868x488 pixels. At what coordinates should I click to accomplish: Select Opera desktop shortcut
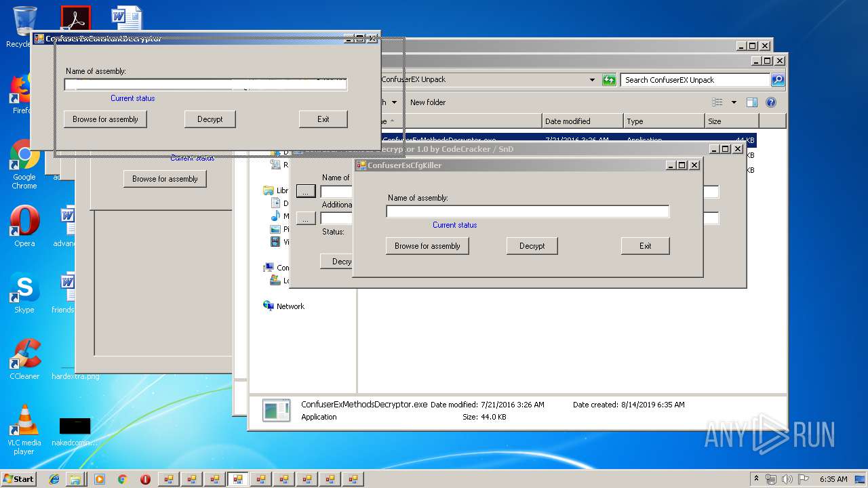click(x=24, y=226)
